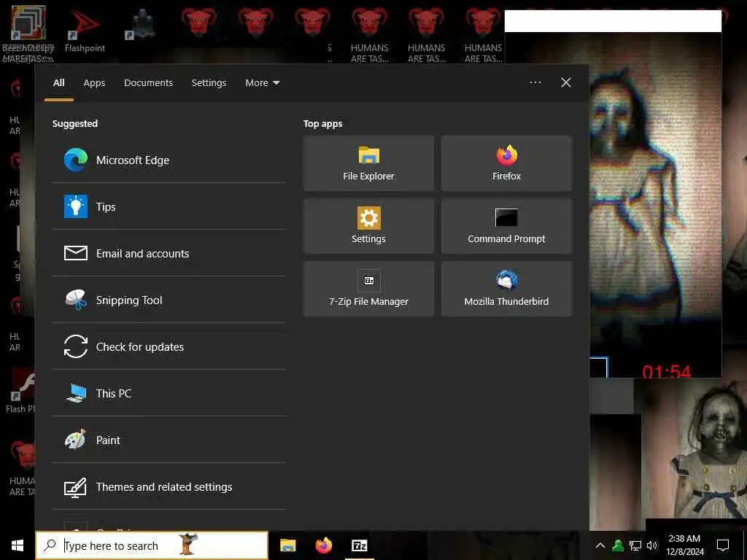The width and height of the screenshot is (747, 560).
Task: Open File Explorer tile in Top apps
Action: tap(368, 163)
